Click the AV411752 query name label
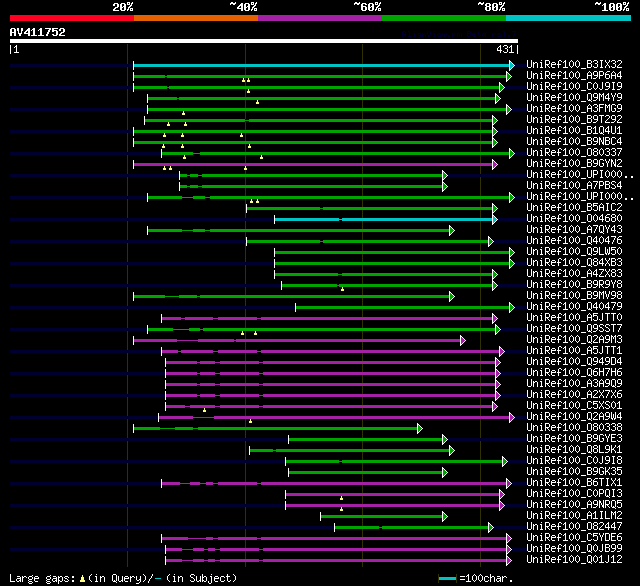The width and height of the screenshot is (640, 586). (x=38, y=32)
